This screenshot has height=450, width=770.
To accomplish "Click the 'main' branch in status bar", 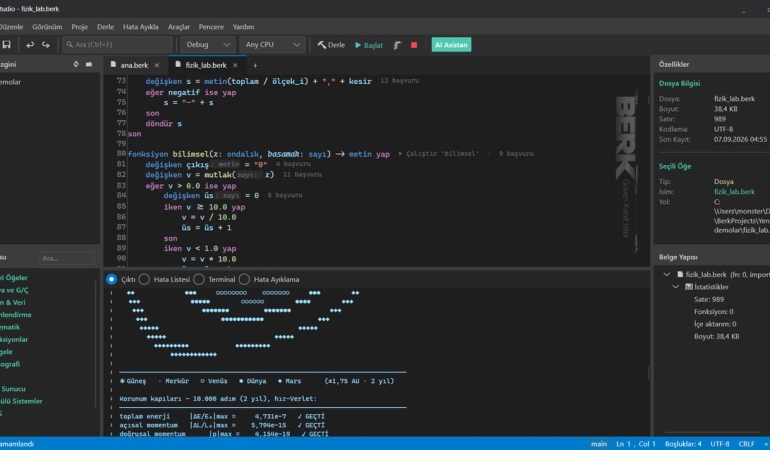I will [599, 444].
